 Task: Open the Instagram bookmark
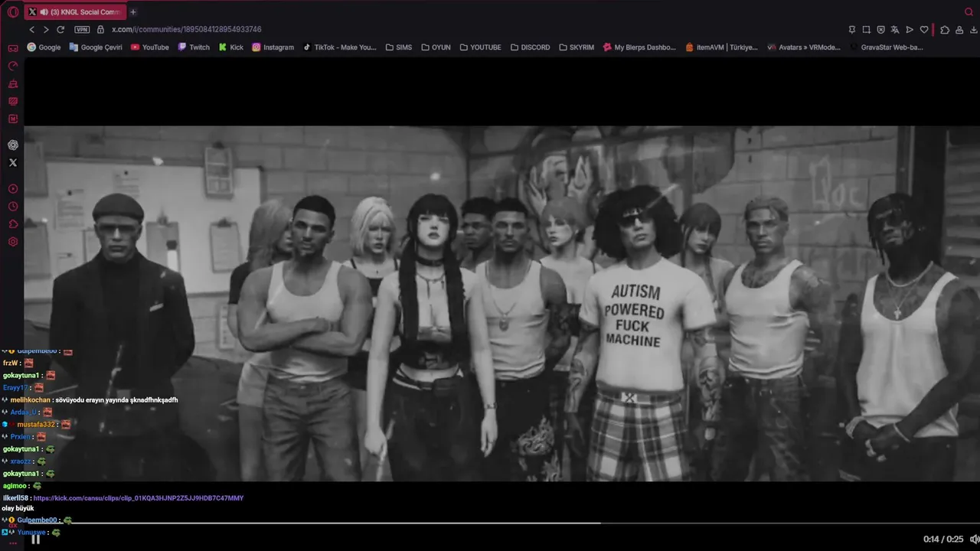click(273, 47)
